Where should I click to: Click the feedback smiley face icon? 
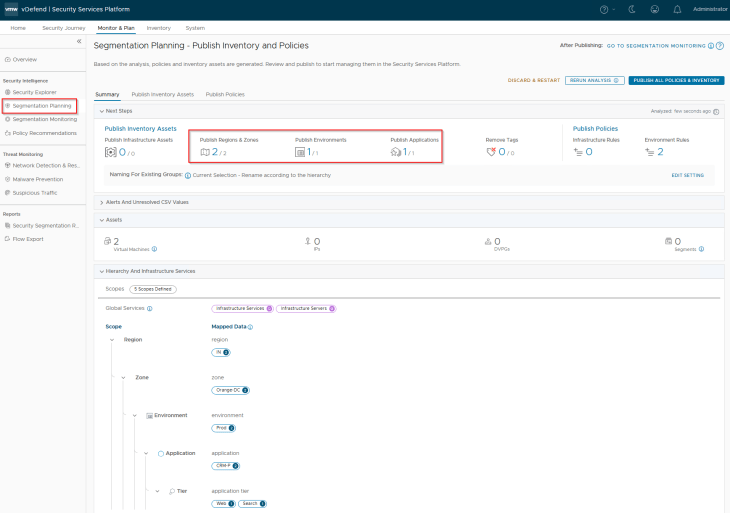pos(653,9)
